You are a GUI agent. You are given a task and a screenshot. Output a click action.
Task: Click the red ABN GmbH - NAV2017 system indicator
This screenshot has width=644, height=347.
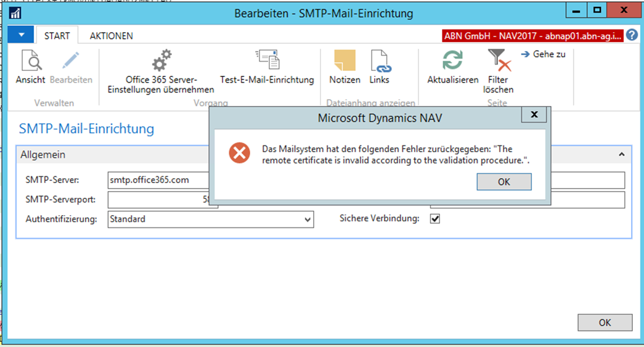(x=532, y=36)
